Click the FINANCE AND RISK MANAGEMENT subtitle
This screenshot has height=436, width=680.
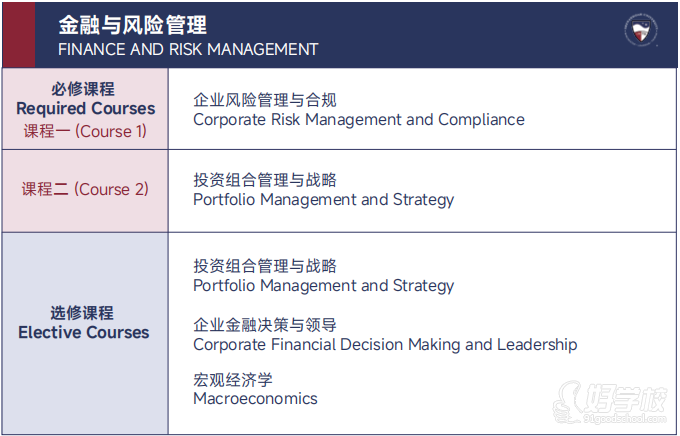188,49
